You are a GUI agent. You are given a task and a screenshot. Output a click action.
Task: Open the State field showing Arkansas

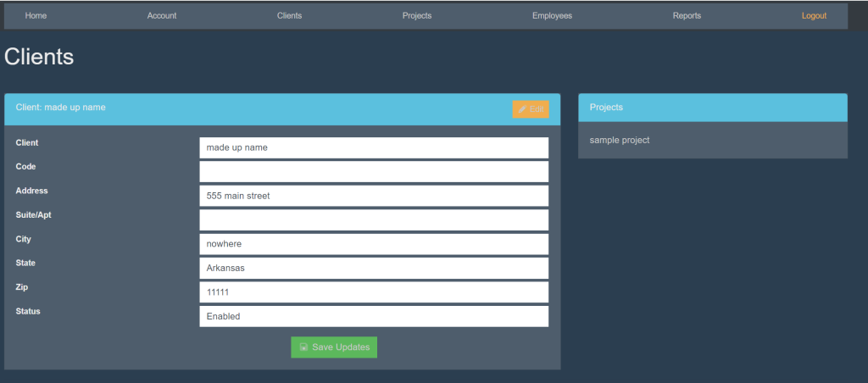(374, 268)
